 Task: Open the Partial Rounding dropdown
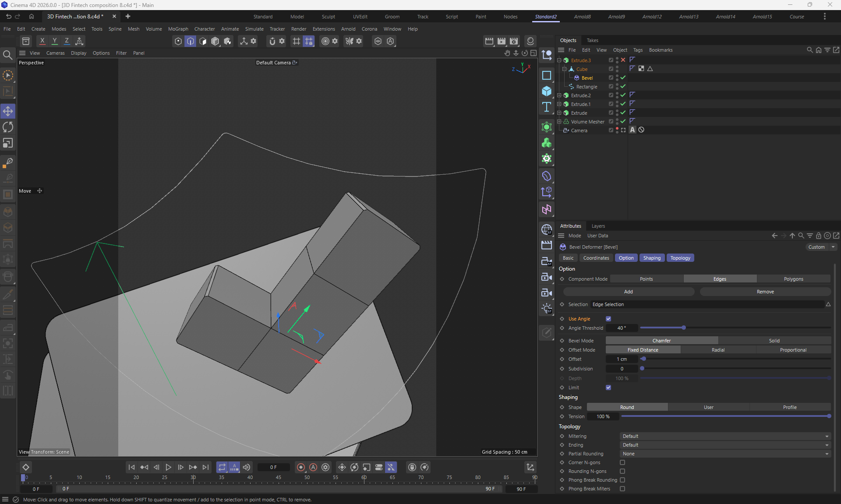pyautogui.click(x=725, y=454)
